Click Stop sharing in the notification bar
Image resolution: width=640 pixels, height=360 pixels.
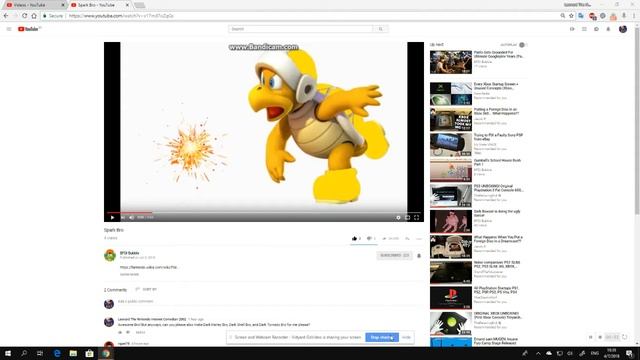click(382, 337)
